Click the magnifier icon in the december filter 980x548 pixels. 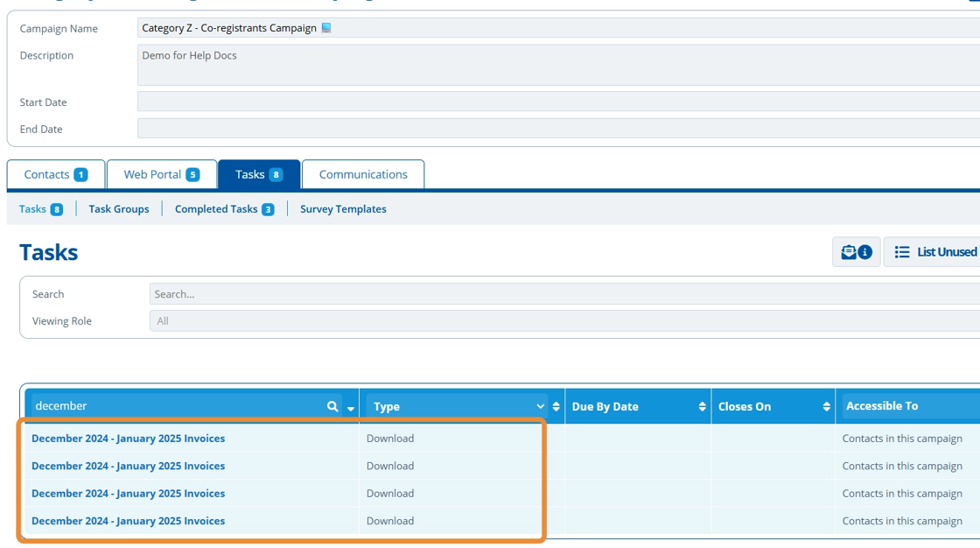click(x=332, y=406)
